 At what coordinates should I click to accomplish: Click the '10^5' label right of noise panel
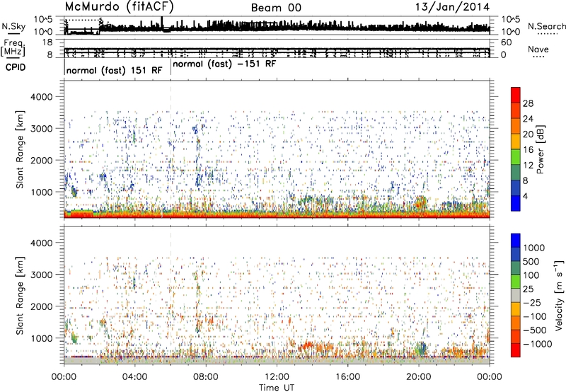click(511, 19)
